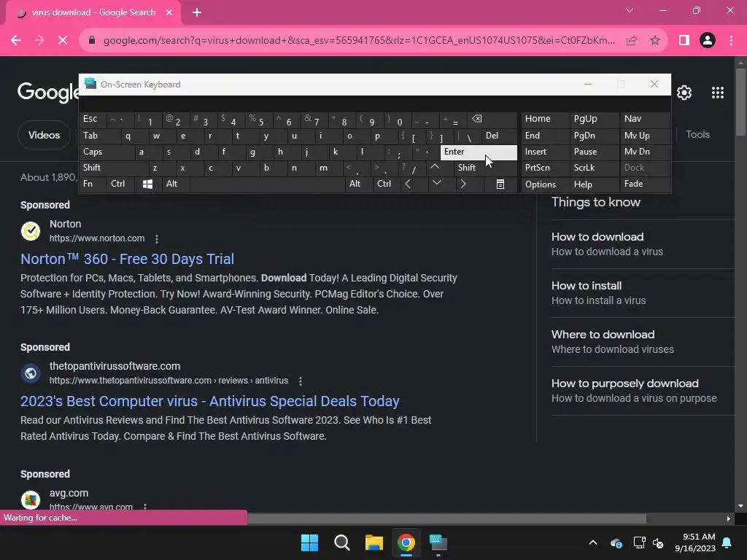Open Google apps grid
Image resolution: width=747 pixels, height=560 pixels.
(718, 93)
